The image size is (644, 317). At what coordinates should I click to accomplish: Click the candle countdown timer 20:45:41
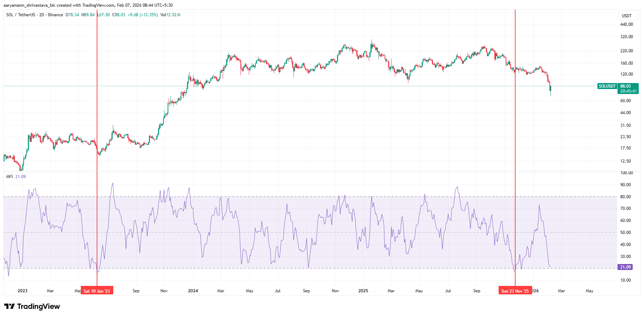[628, 91]
